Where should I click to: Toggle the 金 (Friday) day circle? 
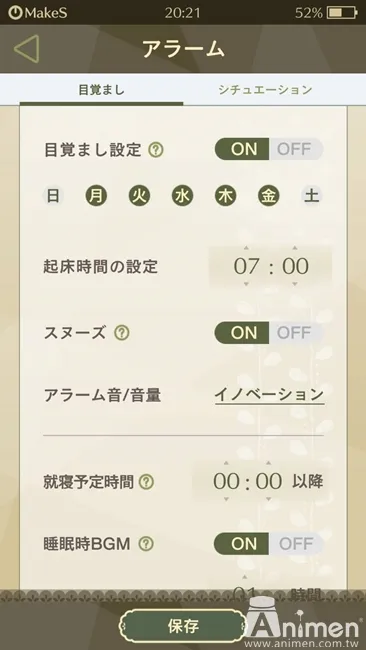[x=269, y=196]
